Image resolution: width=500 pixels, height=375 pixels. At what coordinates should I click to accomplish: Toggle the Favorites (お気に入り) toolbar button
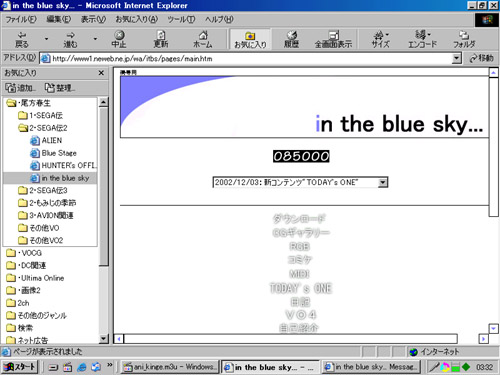point(250,39)
